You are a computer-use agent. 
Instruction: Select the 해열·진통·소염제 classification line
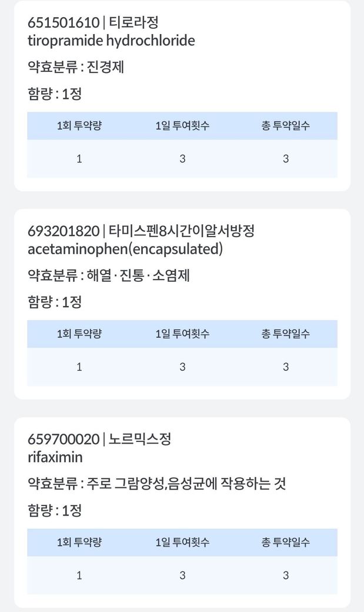click(109, 275)
